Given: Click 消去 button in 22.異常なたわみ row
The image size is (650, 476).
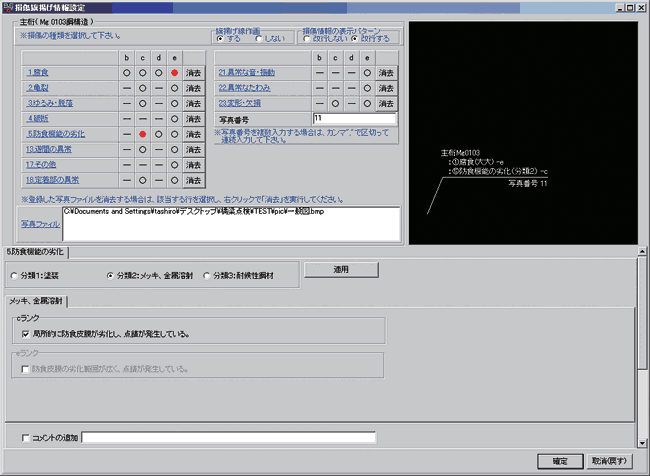Looking at the screenshot, I should pos(386,88).
